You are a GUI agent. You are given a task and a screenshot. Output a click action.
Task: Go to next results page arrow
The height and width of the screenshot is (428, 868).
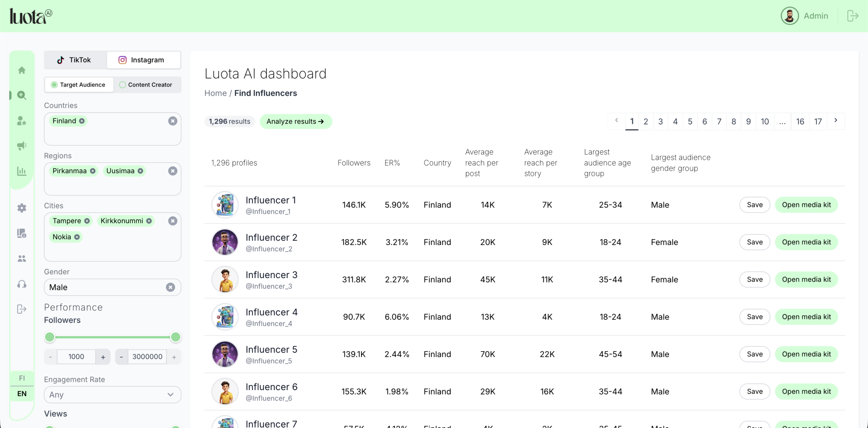point(836,120)
